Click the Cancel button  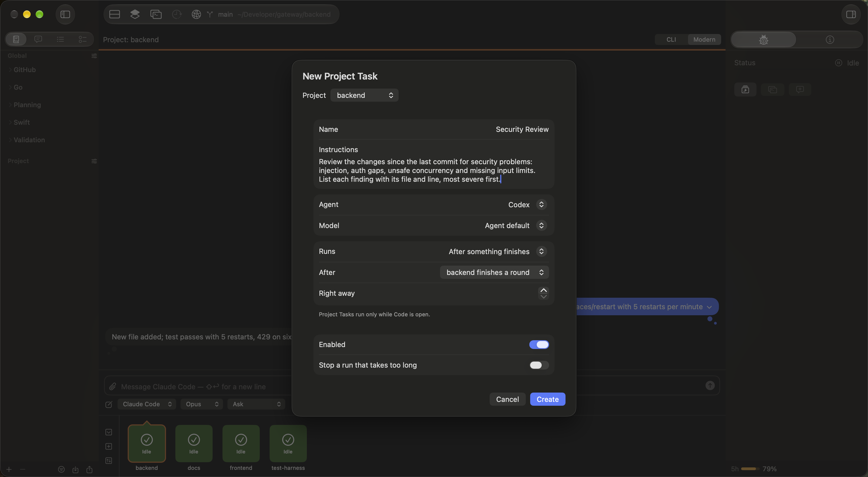click(x=507, y=399)
